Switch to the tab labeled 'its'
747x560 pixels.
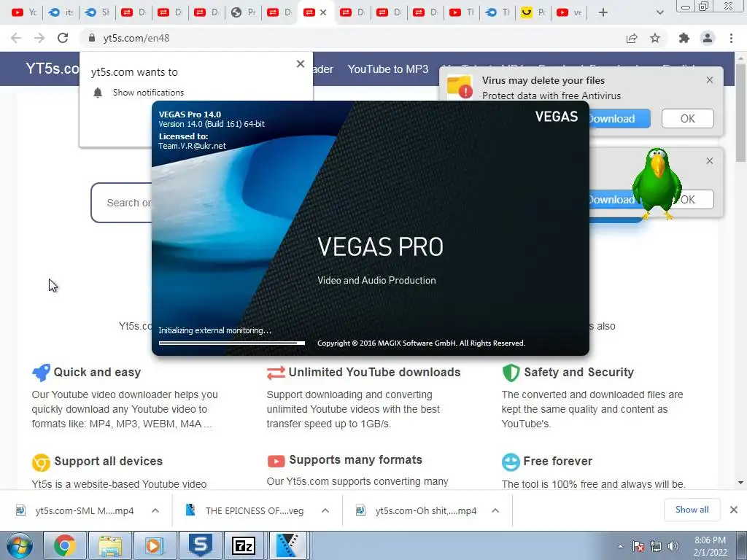pos(61,13)
